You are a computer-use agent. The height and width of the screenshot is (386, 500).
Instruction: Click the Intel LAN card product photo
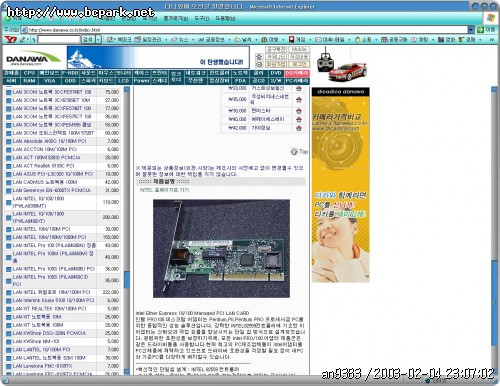click(221, 249)
